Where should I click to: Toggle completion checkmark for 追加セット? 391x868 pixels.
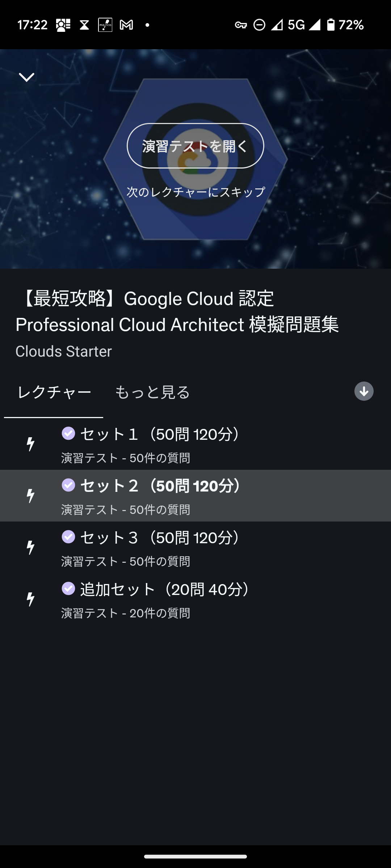(x=68, y=588)
